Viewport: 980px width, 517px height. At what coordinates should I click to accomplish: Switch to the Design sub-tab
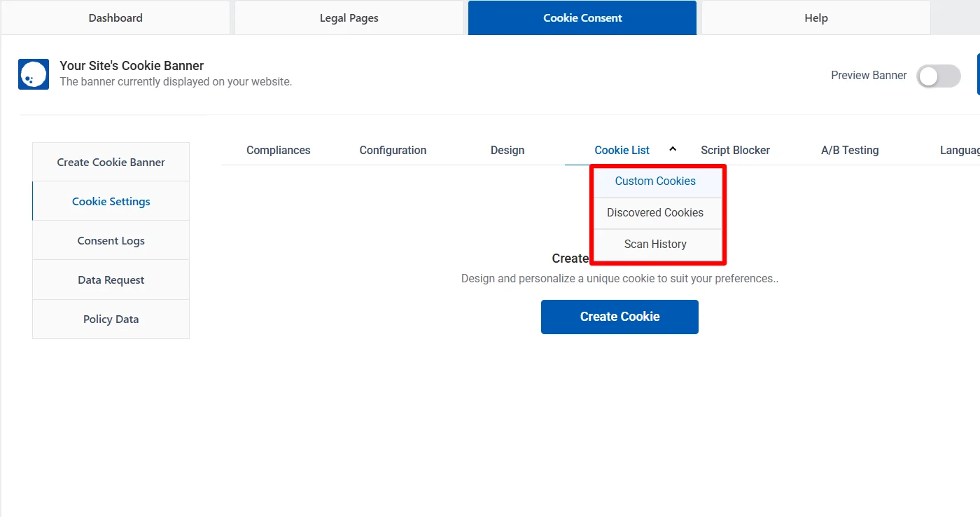point(507,150)
